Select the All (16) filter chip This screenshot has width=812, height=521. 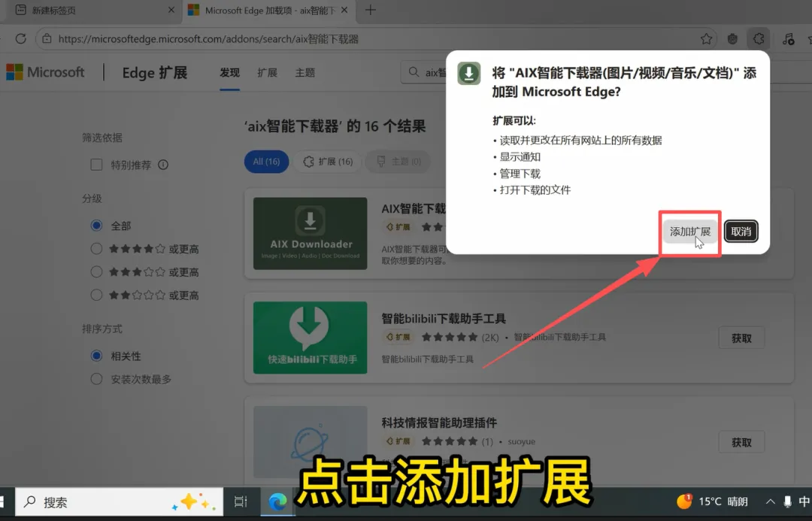coord(266,162)
